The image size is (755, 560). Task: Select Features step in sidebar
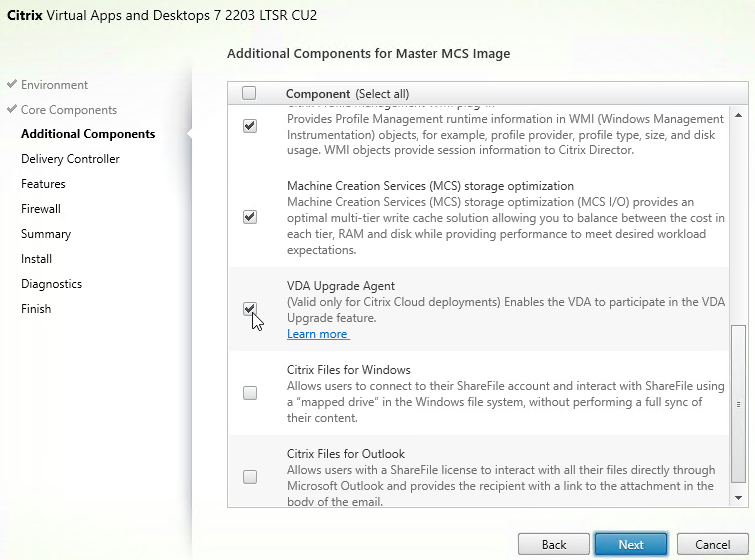pos(43,184)
